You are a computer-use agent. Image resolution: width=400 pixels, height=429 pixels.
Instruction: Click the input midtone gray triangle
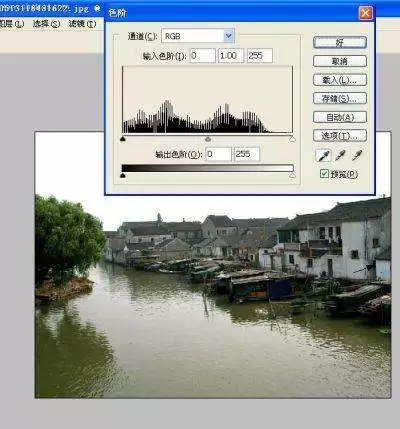[208, 139]
